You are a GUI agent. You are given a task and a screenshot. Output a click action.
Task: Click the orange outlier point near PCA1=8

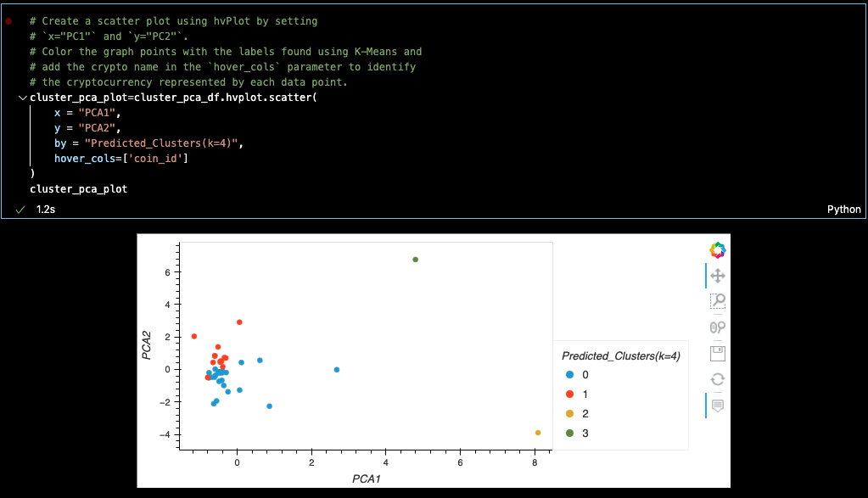(537, 432)
